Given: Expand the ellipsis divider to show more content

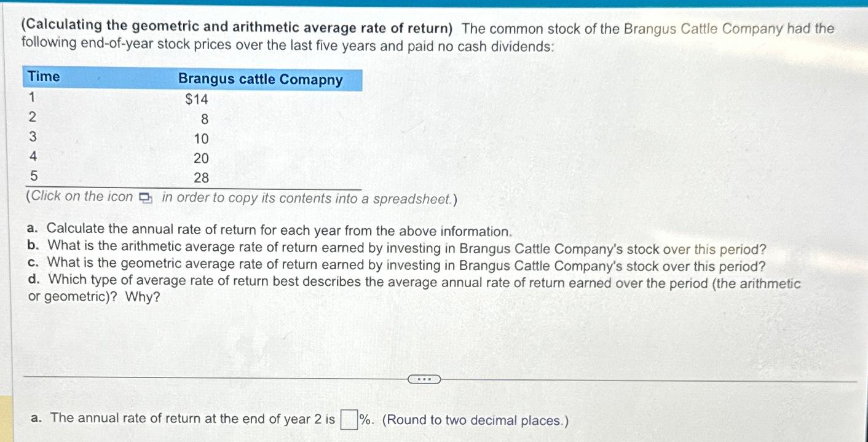Looking at the screenshot, I should click(424, 379).
